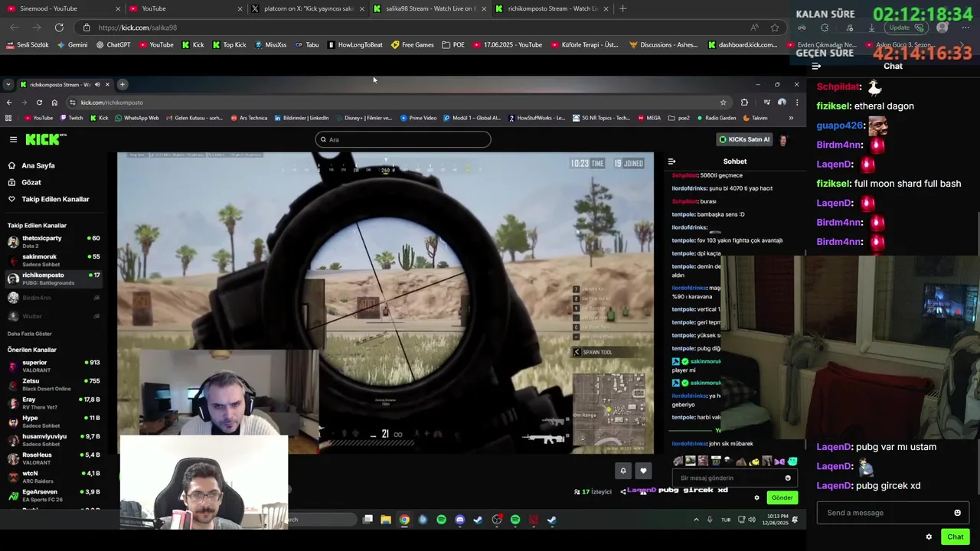Reload the outer browser page

click(59, 28)
